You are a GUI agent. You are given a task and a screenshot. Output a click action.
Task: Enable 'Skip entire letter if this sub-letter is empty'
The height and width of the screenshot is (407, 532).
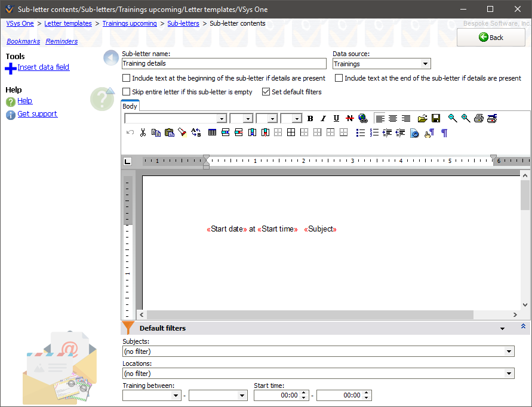point(126,91)
